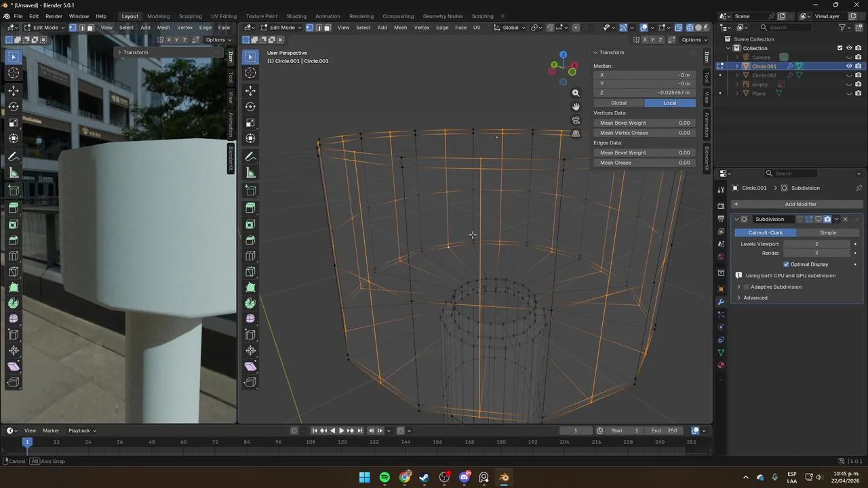Image resolution: width=868 pixels, height=488 pixels.
Task: Click the Play animation button in timeline
Action: (x=342, y=430)
